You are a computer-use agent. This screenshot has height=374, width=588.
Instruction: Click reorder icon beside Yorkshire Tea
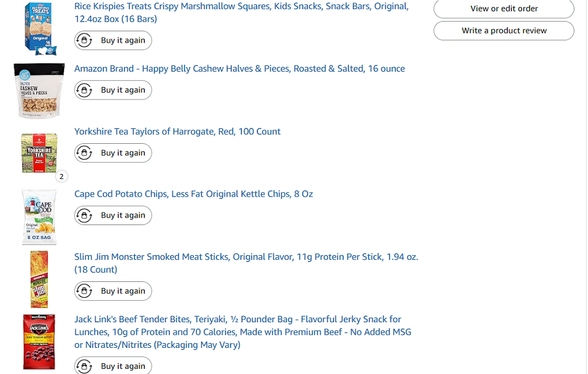tap(85, 153)
